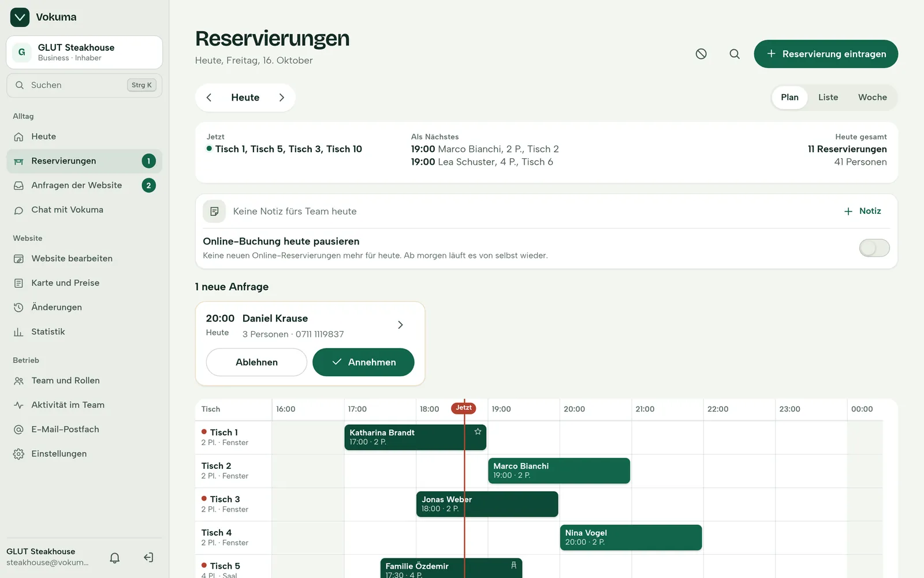Click the notification bell icon

point(115,558)
